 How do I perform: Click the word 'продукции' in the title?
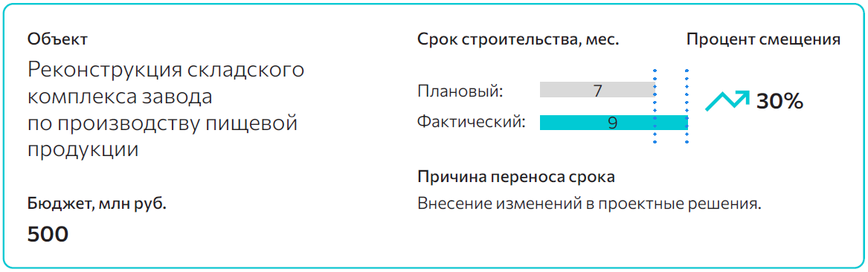tap(83, 150)
